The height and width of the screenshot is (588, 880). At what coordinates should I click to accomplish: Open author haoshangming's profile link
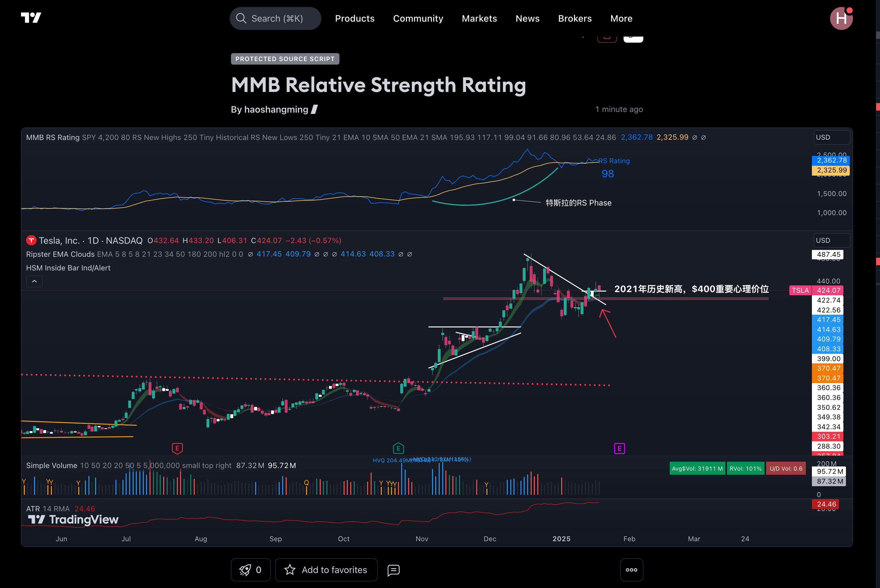click(276, 109)
